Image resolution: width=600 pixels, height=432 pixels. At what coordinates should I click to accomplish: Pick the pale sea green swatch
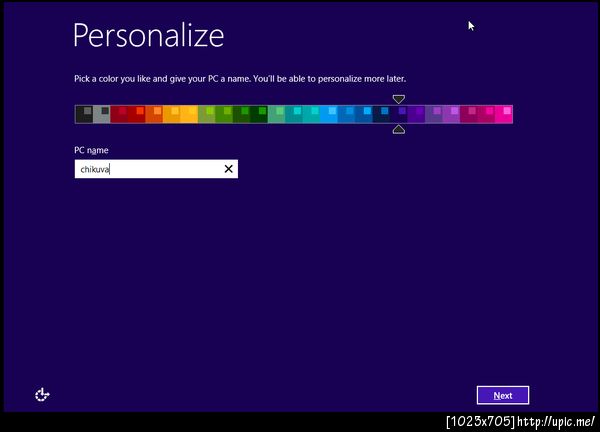click(277, 114)
